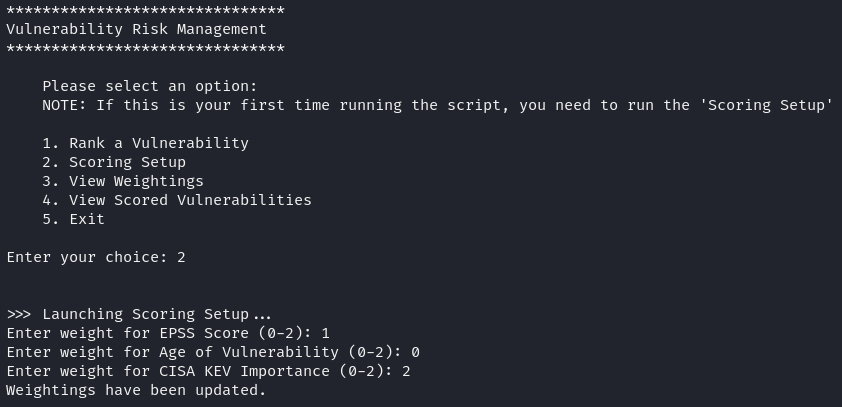Image resolution: width=842 pixels, height=407 pixels.
Task: Click the CISA KEV Importance value '2'
Action: (406, 371)
